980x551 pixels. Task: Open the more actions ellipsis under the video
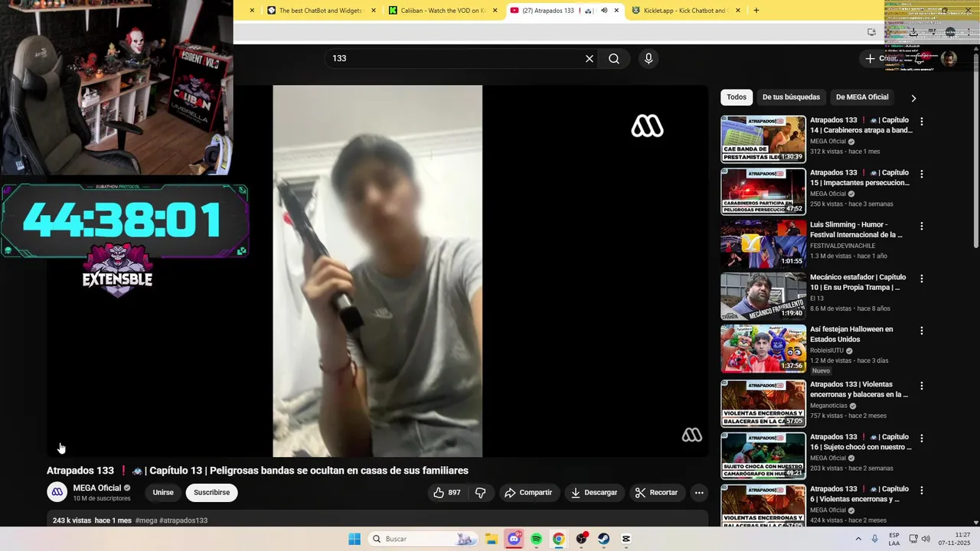coord(699,493)
